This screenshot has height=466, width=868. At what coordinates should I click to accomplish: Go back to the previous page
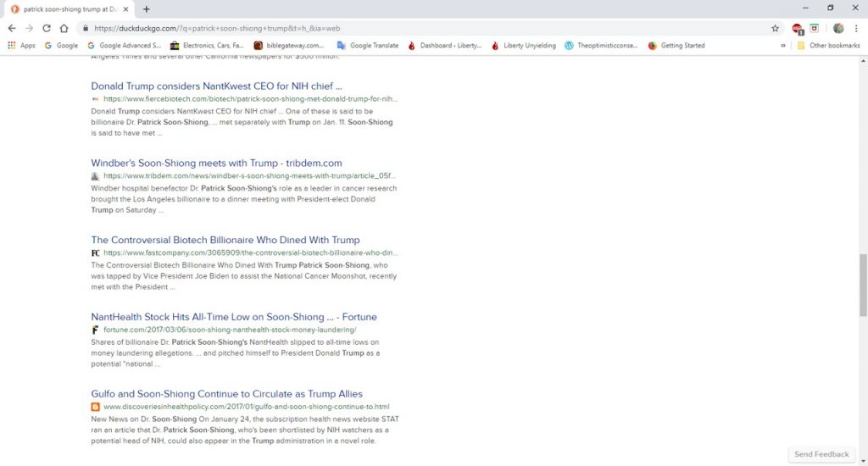pos(12,28)
